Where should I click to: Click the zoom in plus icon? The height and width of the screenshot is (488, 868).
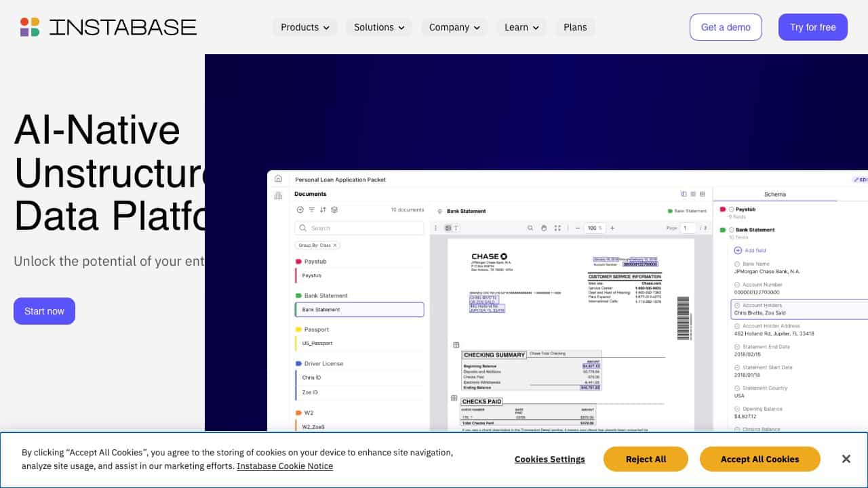612,228
